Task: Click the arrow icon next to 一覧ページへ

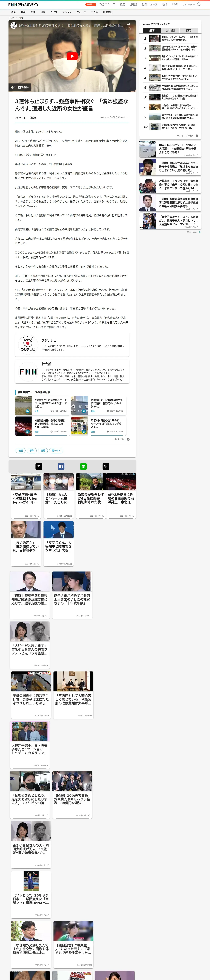Action: pyautogui.click(x=128, y=439)
